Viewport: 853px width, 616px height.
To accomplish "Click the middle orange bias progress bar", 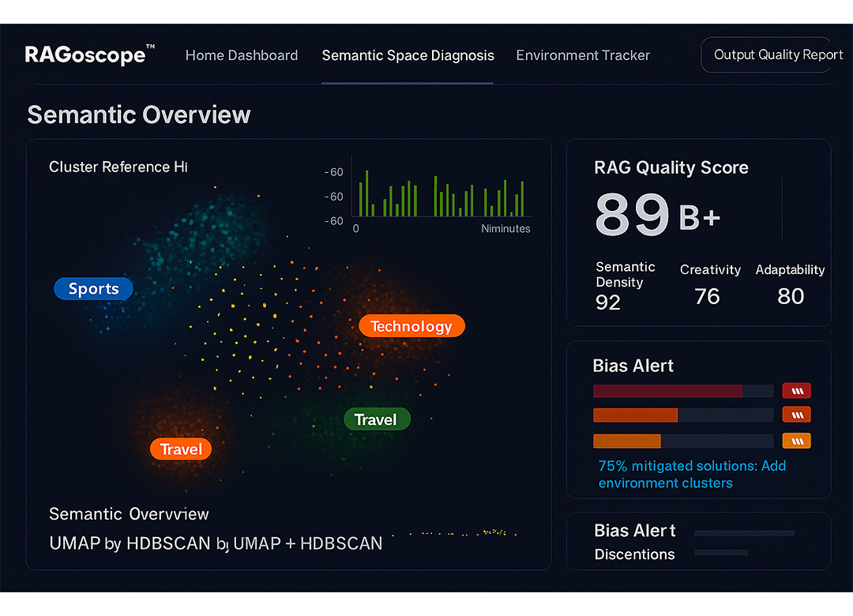I will [682, 415].
